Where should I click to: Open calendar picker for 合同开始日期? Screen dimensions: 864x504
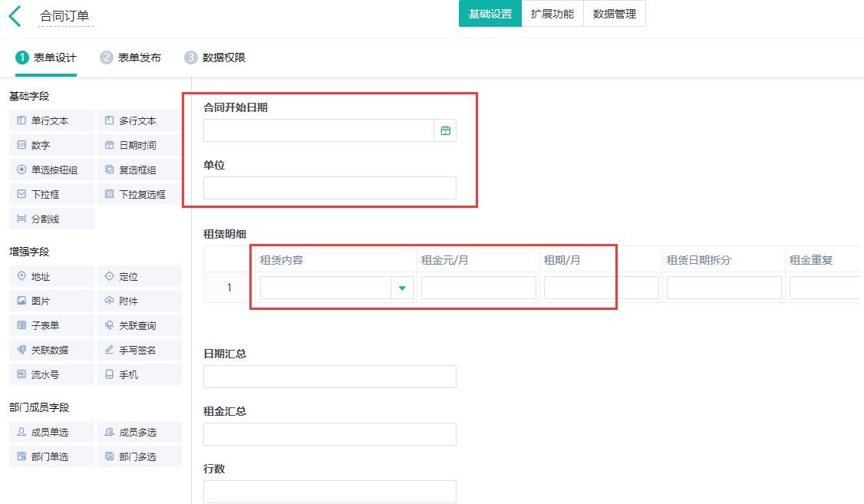445,130
